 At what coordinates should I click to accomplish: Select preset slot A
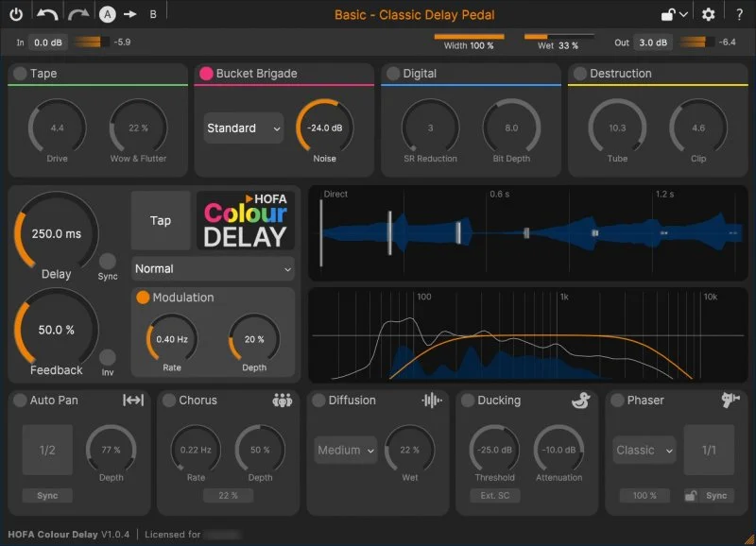point(108,14)
